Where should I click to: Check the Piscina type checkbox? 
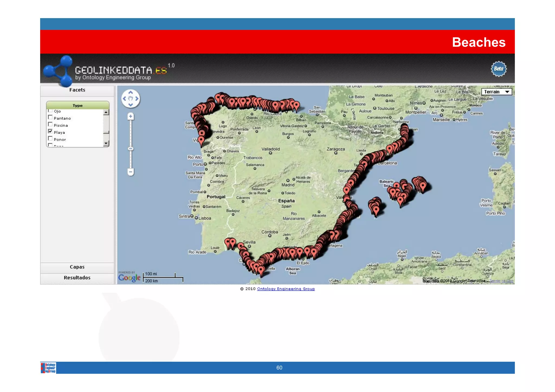[50, 124]
